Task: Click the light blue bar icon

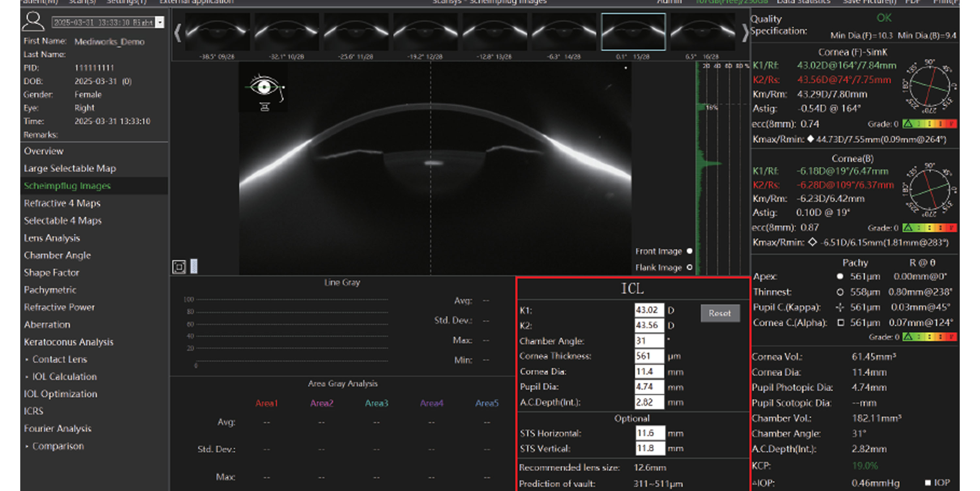Action: (x=194, y=266)
